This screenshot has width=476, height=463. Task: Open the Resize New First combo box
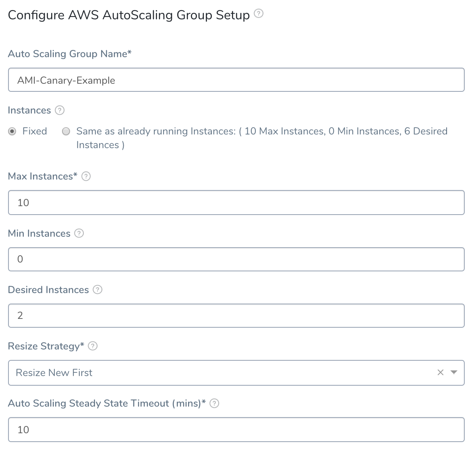tap(236, 372)
